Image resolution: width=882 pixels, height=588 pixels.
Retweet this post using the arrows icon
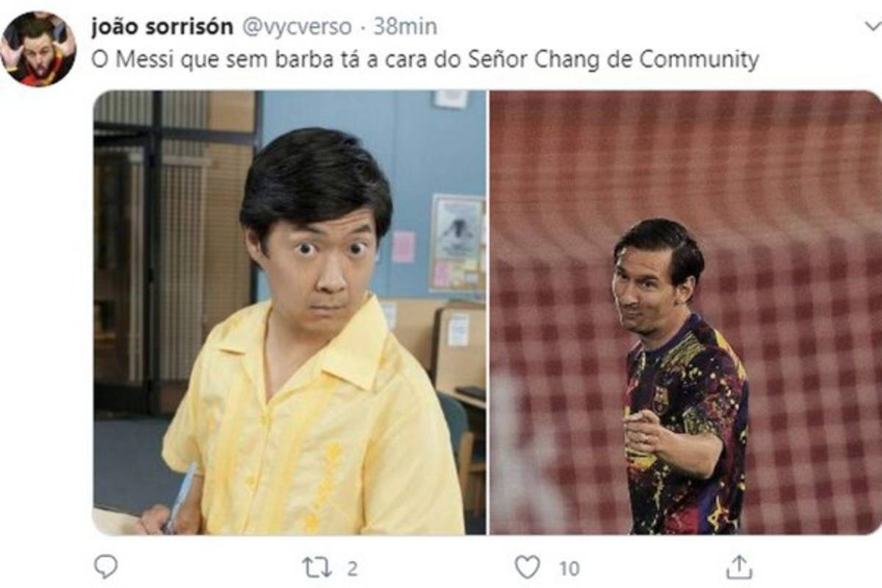click(317, 567)
